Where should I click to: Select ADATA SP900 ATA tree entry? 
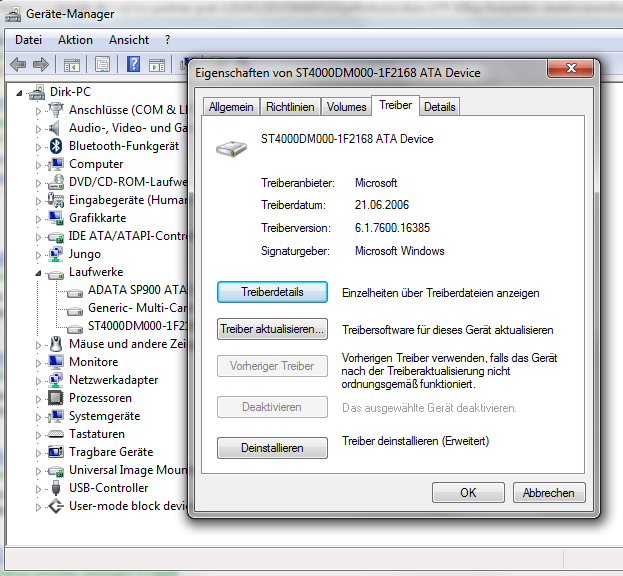click(x=137, y=290)
